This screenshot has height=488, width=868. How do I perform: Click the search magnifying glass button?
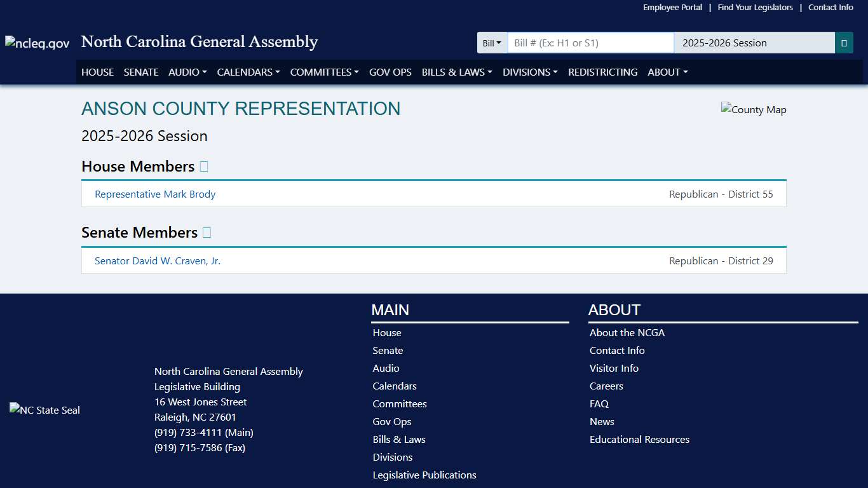point(844,43)
